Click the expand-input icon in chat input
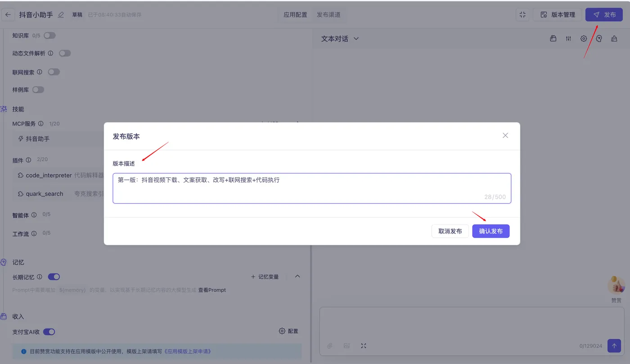This screenshot has width=630, height=364. pos(364,346)
